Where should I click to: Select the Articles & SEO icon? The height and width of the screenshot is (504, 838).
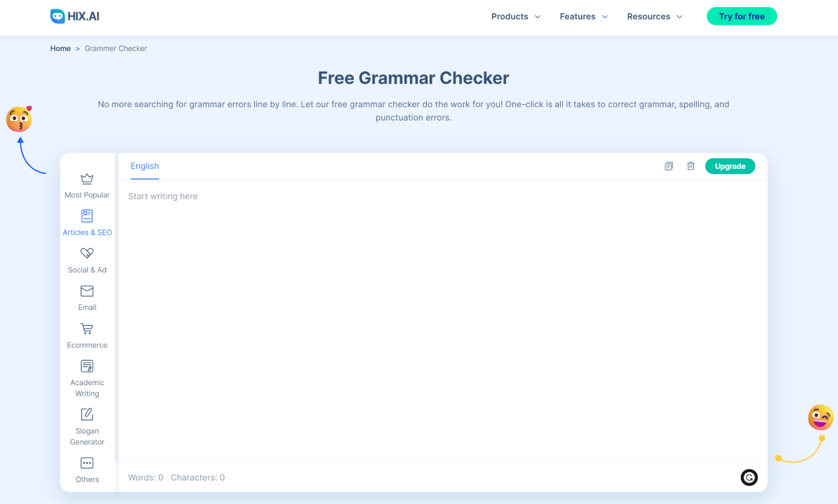point(87,216)
